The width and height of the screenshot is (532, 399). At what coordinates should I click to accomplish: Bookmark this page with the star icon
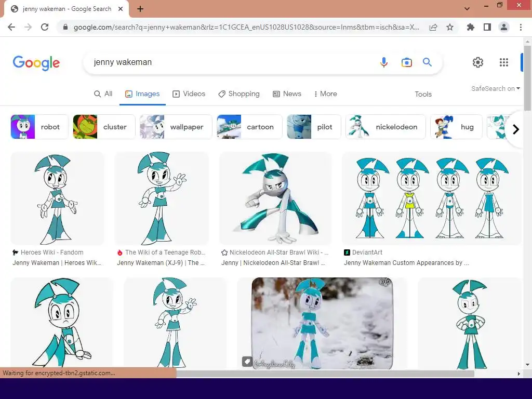click(x=450, y=27)
